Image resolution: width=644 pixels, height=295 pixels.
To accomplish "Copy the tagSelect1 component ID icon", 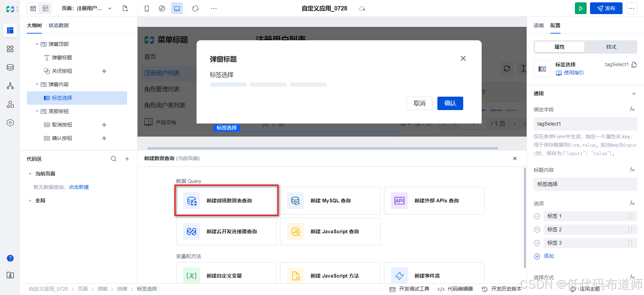I will [x=634, y=65].
